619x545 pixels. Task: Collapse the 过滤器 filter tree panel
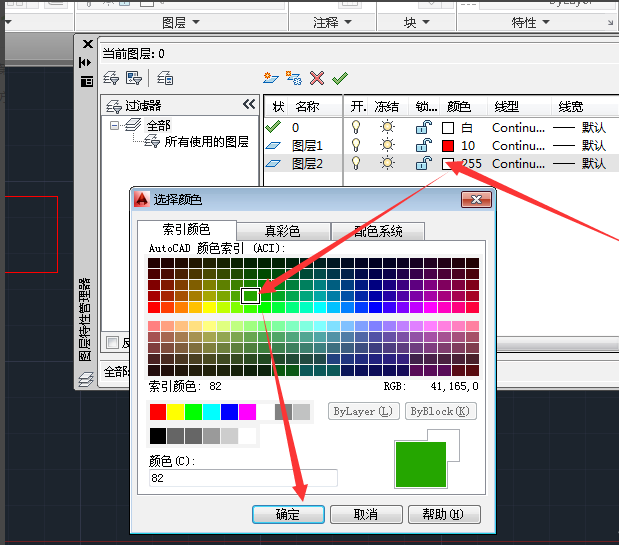coord(249,105)
